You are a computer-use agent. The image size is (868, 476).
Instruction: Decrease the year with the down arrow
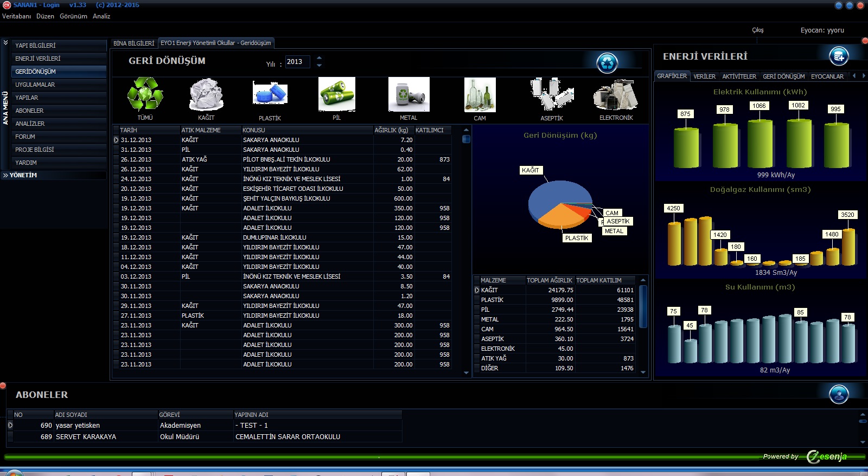[319, 66]
